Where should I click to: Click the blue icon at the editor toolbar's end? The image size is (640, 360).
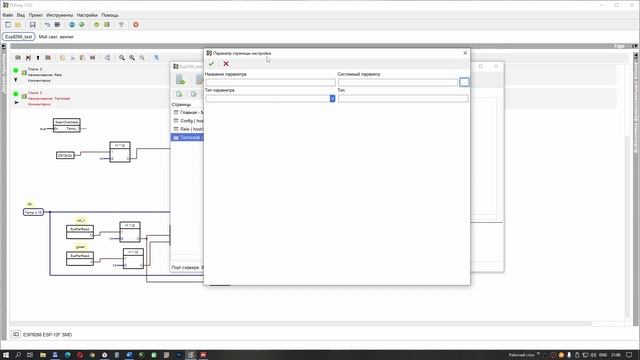[x=156, y=58]
